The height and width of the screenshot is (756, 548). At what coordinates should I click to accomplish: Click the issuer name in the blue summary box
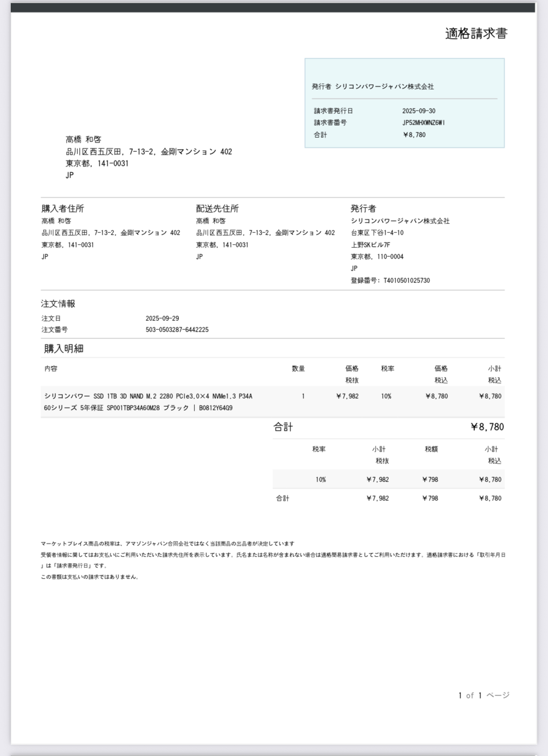(x=384, y=87)
